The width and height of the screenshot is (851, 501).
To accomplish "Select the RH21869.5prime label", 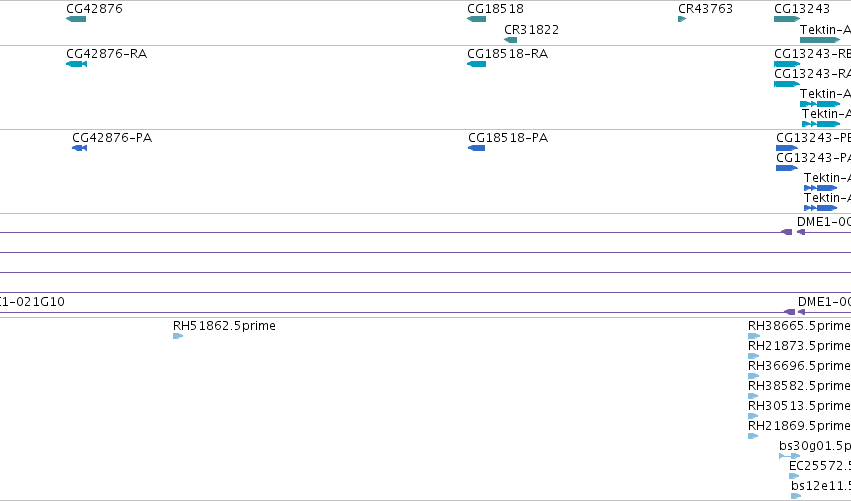I will 799,426.
